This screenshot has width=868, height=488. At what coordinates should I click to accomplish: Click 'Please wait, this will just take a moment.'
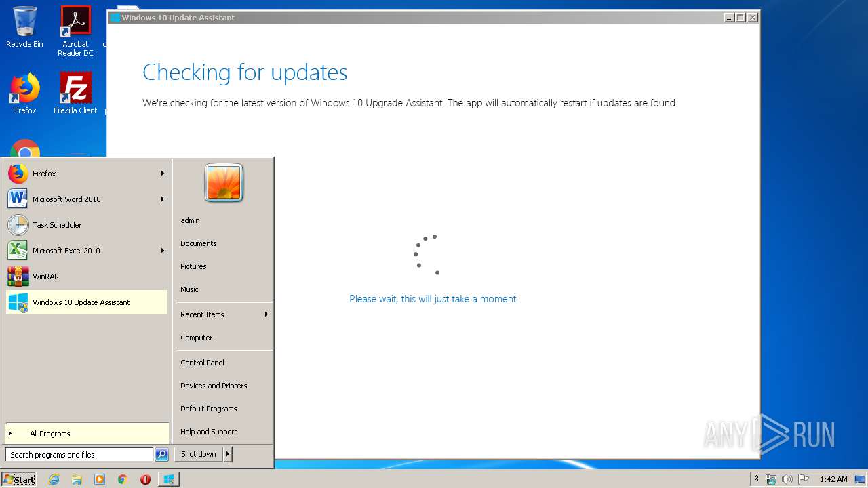[x=433, y=299]
